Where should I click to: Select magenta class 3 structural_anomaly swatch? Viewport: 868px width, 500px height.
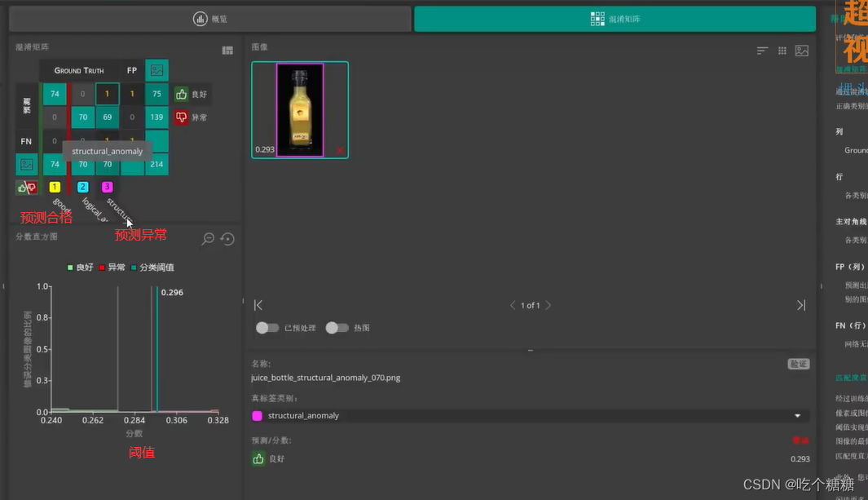coord(108,187)
